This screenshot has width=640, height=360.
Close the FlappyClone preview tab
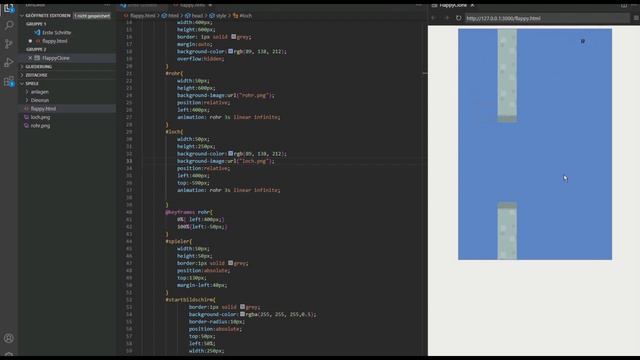pos(472,5)
